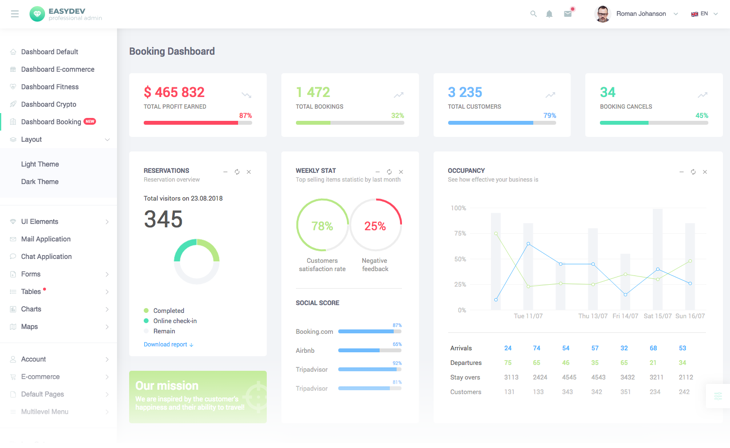Refresh the Occupancy panel
Screen dimensions: 730x448
tap(693, 172)
